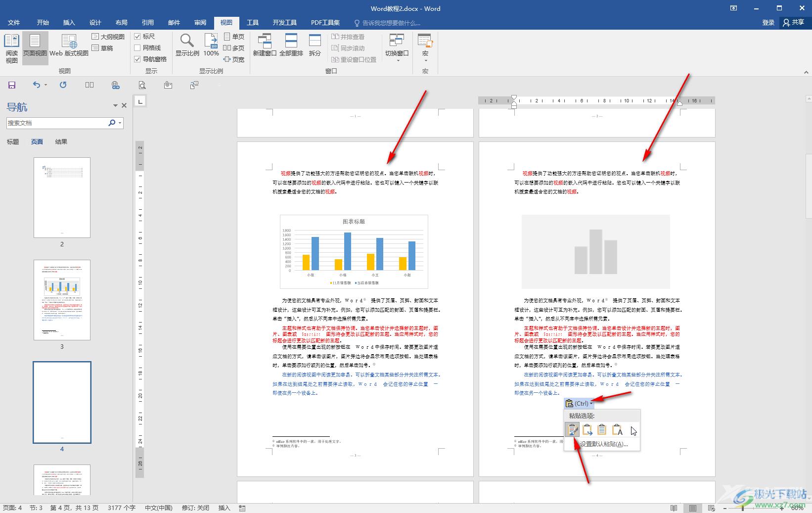Choose Keep Text Only paste option
The width and height of the screenshot is (812, 513).
pos(617,430)
